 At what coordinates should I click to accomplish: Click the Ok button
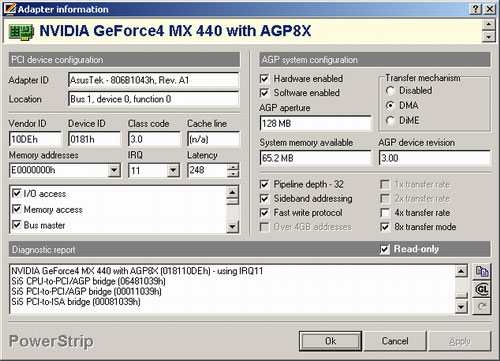[x=330, y=341]
